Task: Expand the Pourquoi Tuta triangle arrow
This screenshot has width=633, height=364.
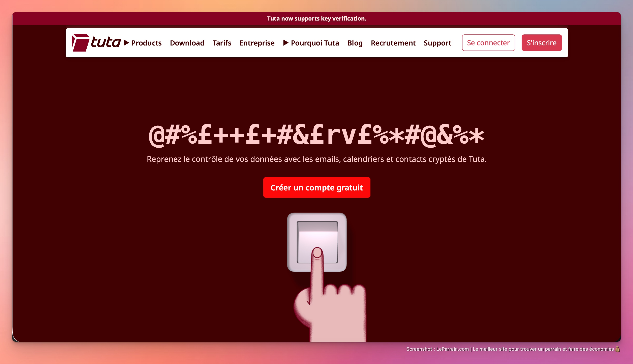Action: [286, 43]
